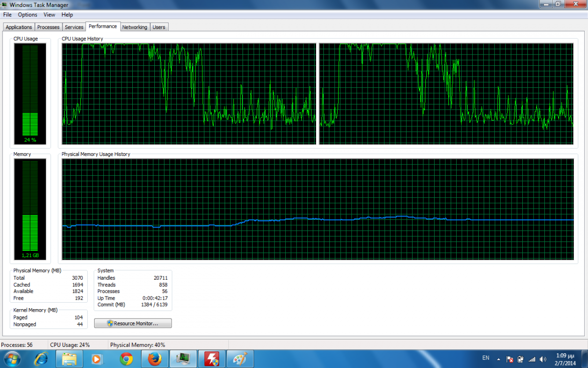Open the Windows Start menu orb
This screenshot has height=368, width=588.
(12, 359)
